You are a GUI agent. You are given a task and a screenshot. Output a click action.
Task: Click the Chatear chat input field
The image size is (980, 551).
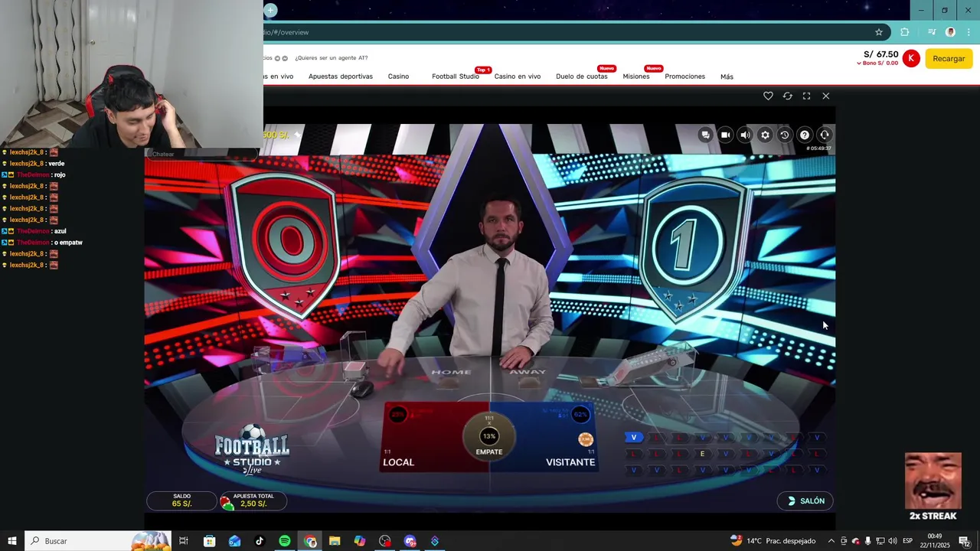(203, 154)
